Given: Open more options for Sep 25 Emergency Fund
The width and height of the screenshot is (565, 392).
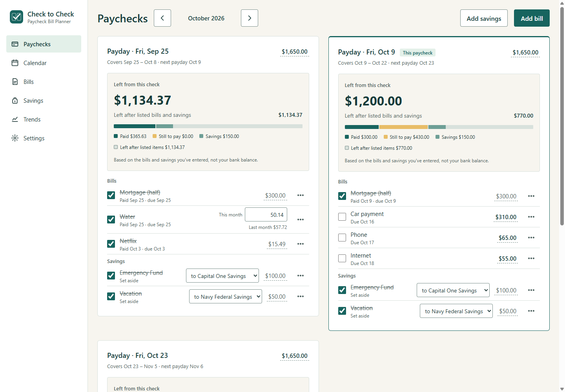Looking at the screenshot, I should point(301,276).
